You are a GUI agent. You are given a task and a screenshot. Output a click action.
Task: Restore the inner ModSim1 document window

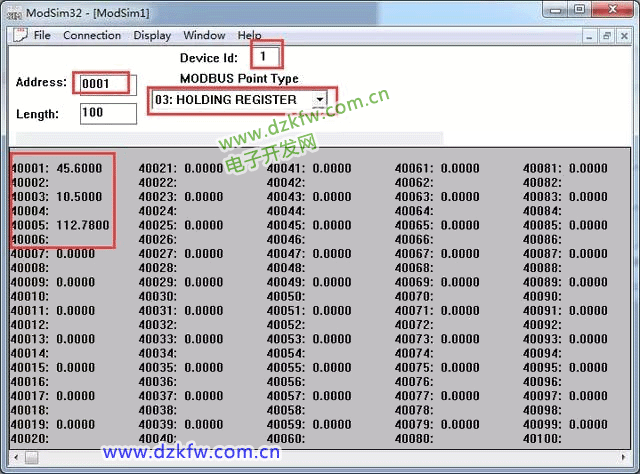[607, 35]
